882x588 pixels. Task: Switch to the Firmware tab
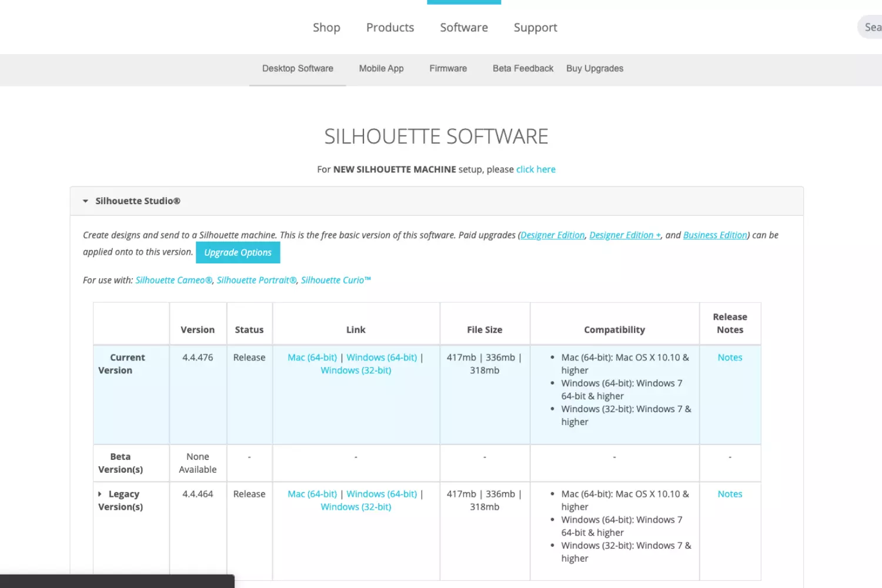click(x=448, y=69)
